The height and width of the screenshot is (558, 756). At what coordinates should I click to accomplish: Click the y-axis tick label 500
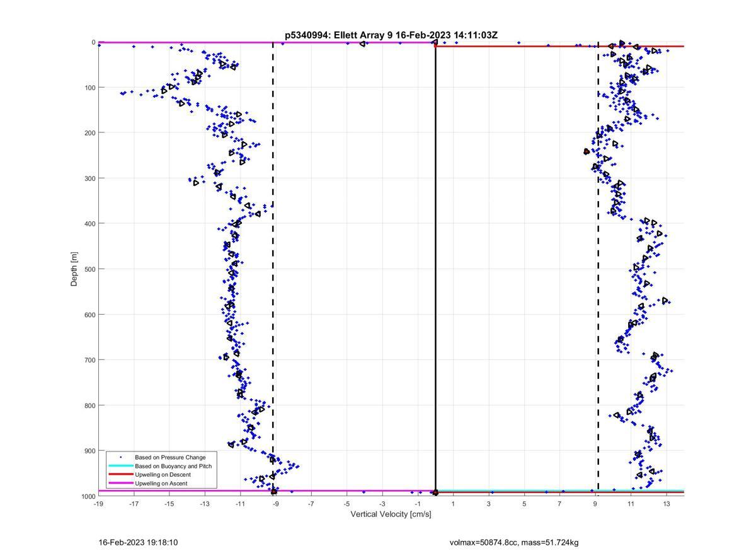[89, 269]
